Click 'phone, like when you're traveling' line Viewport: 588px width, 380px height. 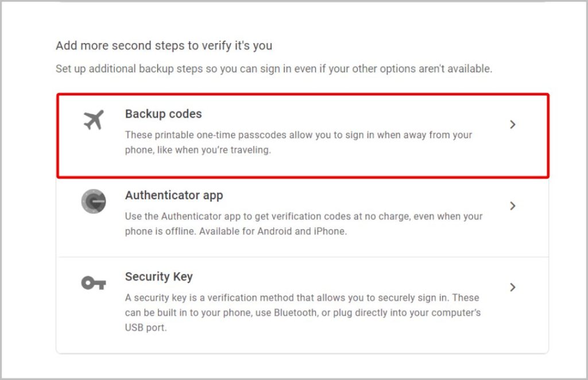pos(198,150)
